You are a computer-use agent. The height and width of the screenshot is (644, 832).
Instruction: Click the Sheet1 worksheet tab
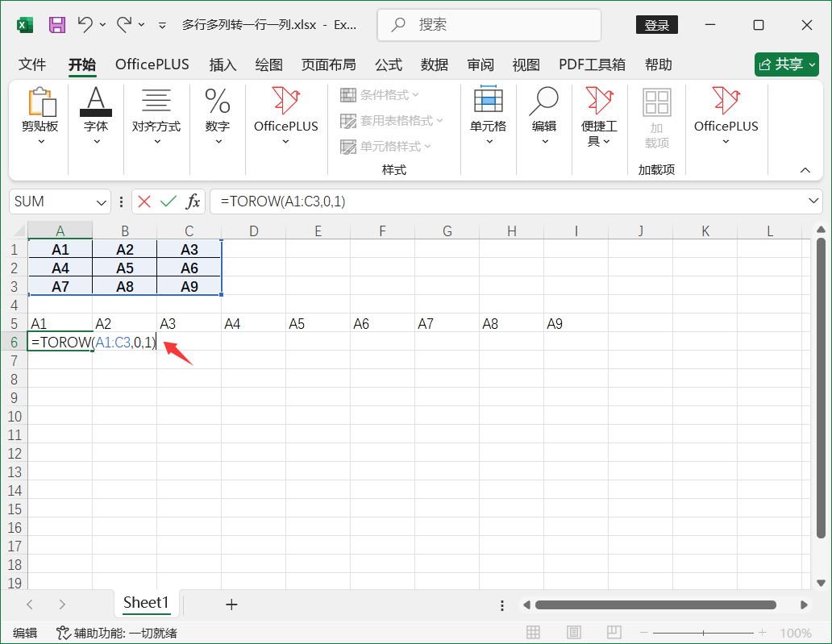pos(147,603)
